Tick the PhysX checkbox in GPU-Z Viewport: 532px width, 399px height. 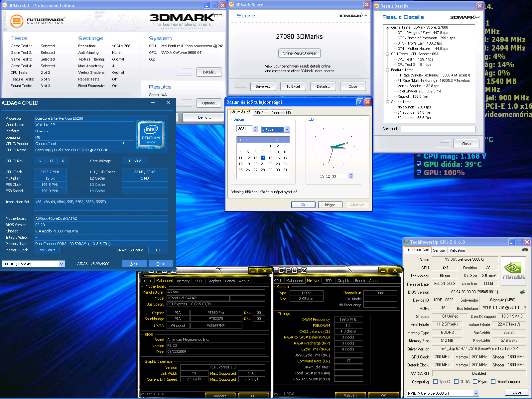[x=475, y=382]
